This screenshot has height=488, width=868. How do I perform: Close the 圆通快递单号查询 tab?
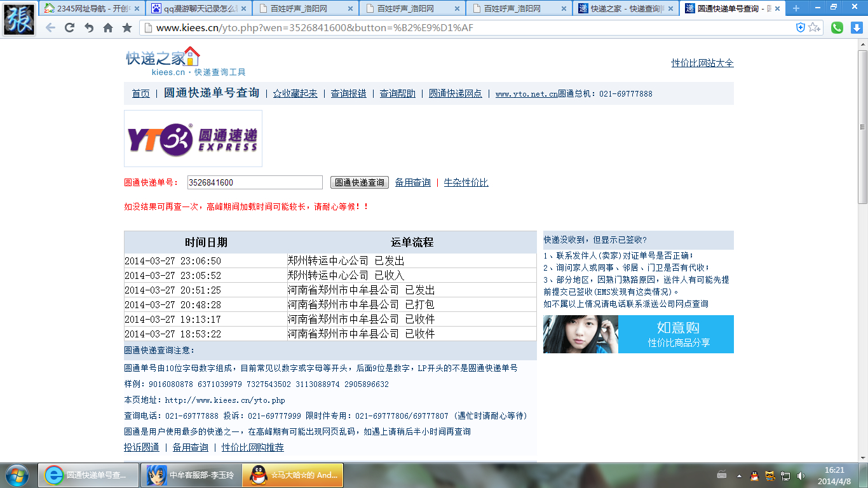point(777,9)
